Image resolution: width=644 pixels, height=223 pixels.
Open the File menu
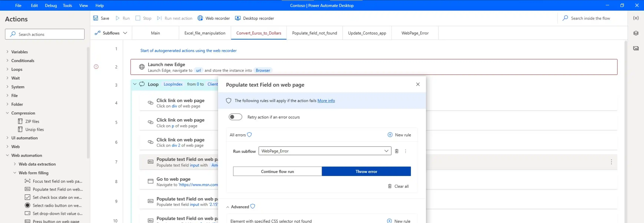18,5
